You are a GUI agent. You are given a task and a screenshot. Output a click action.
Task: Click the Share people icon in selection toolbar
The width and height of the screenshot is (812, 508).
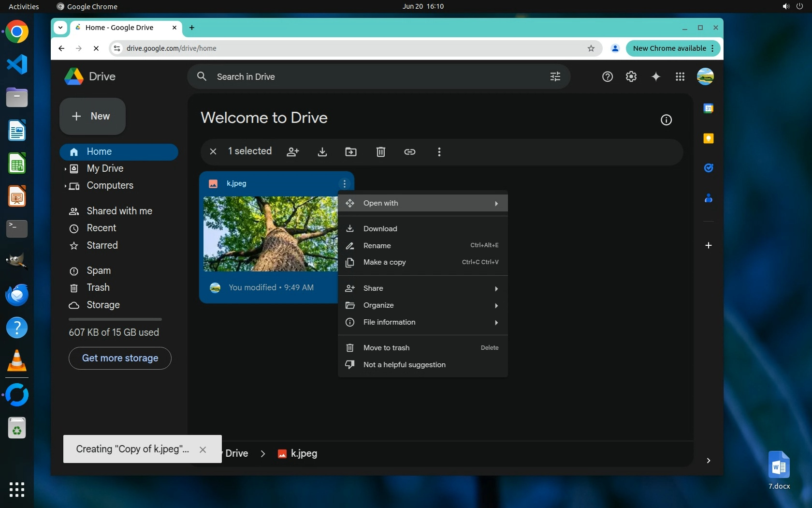(293, 152)
